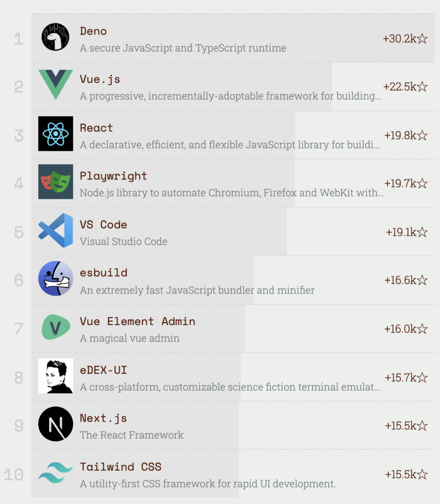Image resolution: width=440 pixels, height=504 pixels.
Task: Open the Playwright title link
Action: 113,176
